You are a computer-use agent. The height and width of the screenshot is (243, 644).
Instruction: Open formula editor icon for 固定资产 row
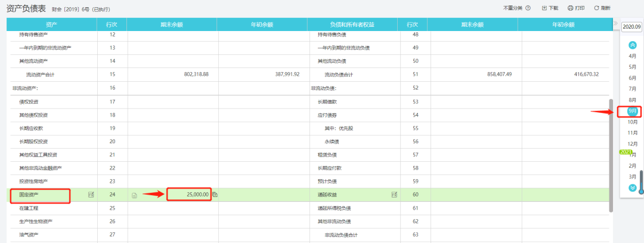pos(91,195)
